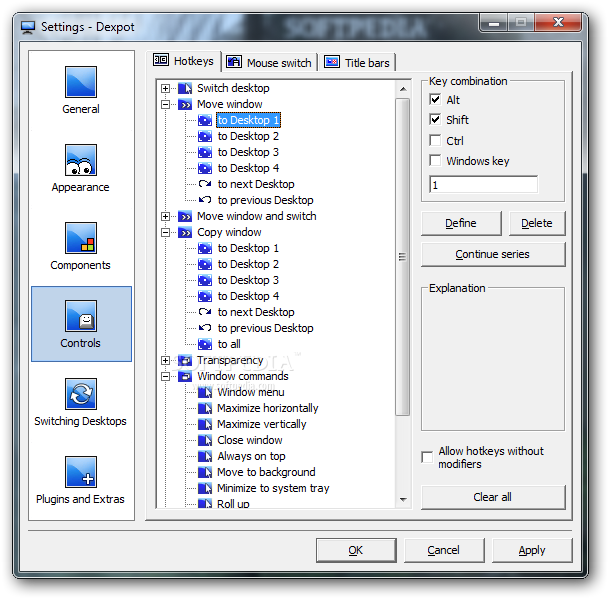609x599 pixels.
Task: Select Move window to Desktop 3
Action: (x=248, y=152)
